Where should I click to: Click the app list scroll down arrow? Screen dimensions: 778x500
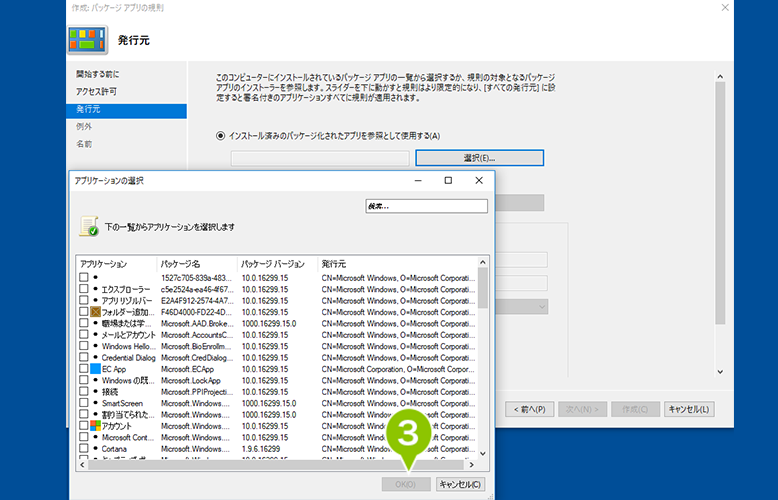coord(483,453)
